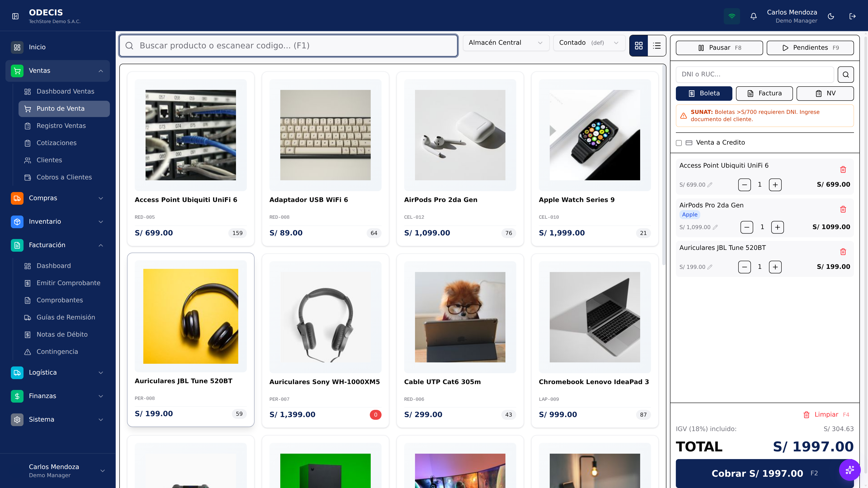Decrease Access Point Ubiquiti quantity with minus
The image size is (868, 488).
coord(744,185)
